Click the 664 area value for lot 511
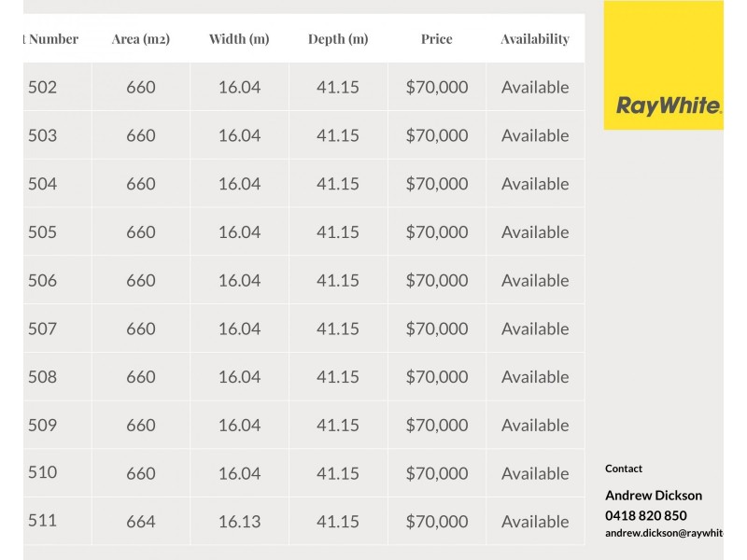This screenshot has height=560, width=747. [x=141, y=522]
